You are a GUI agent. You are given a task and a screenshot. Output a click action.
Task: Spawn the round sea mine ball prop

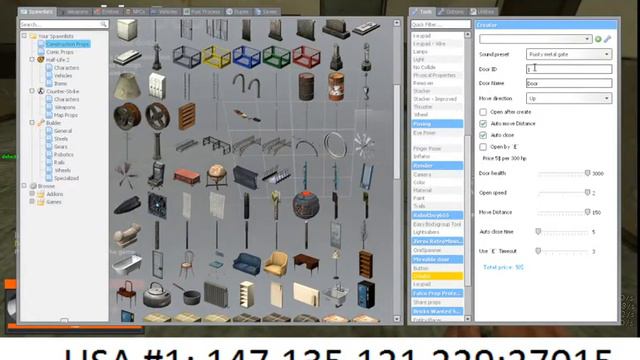(x=306, y=205)
